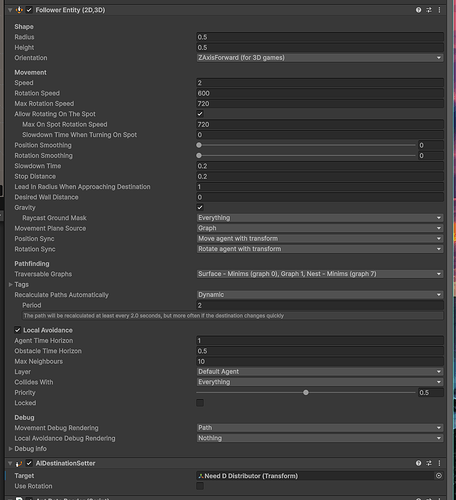Disable the Follower Entity component checkbox

(x=29, y=10)
